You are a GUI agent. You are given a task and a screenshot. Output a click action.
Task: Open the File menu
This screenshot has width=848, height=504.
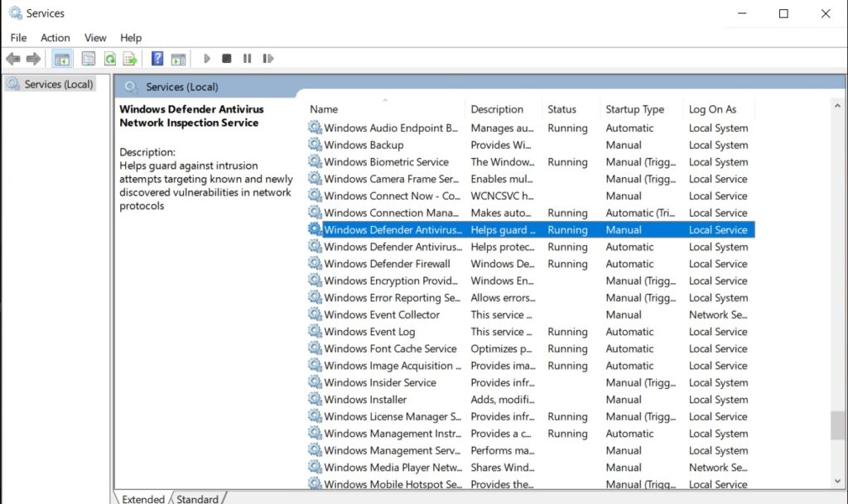point(17,37)
